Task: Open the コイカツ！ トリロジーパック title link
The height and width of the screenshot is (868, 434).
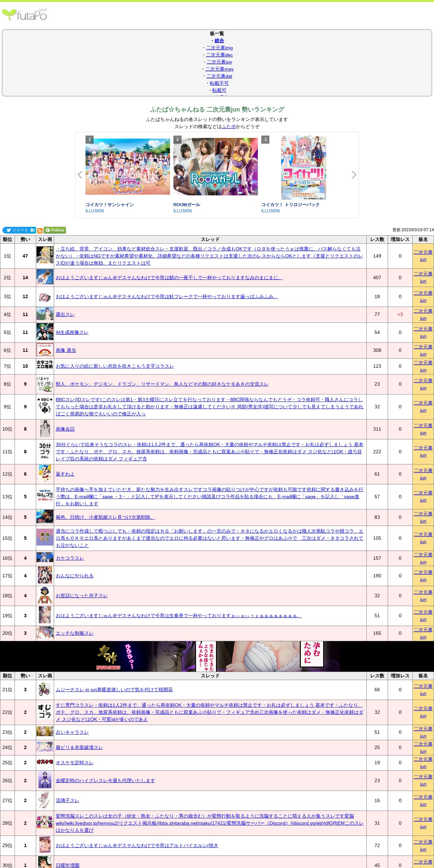Action: (x=290, y=204)
